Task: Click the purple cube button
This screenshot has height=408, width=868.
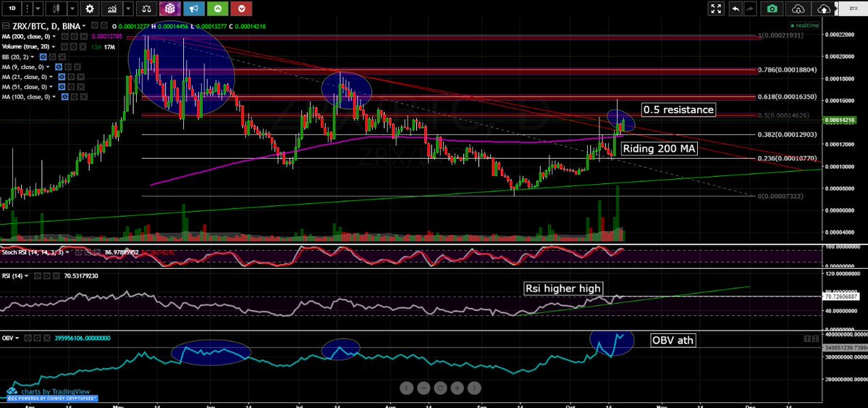Action: point(170,8)
